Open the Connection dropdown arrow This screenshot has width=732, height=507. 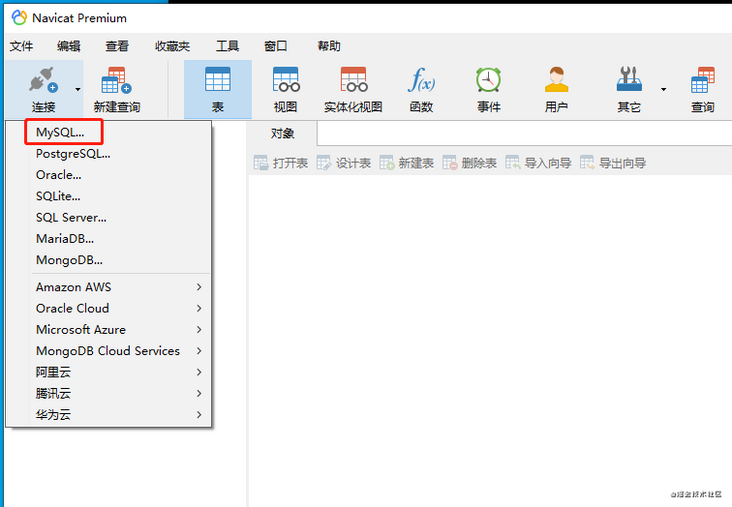pyautogui.click(x=77, y=89)
